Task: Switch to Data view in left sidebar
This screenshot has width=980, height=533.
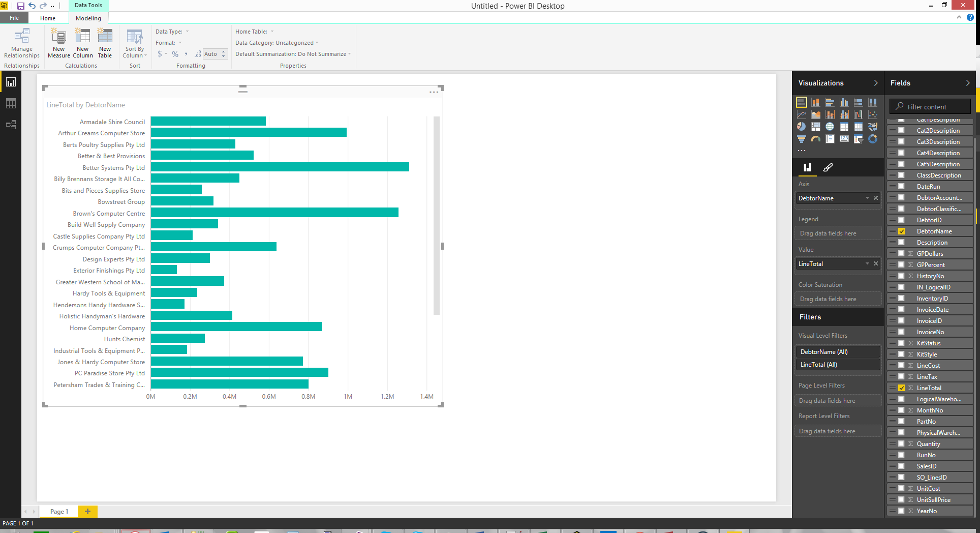Action: pyautogui.click(x=11, y=103)
